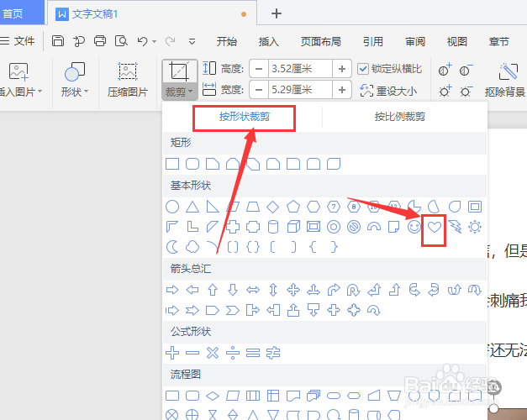Click the Redo arrow icon

170,41
